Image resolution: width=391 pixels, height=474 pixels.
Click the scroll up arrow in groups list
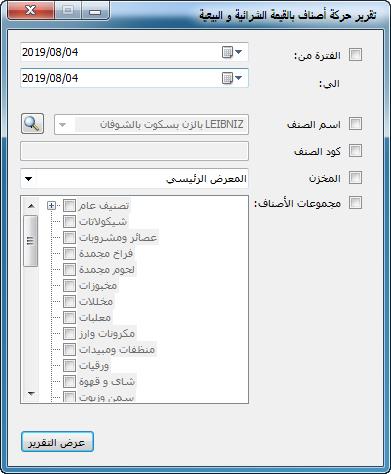coord(31,206)
